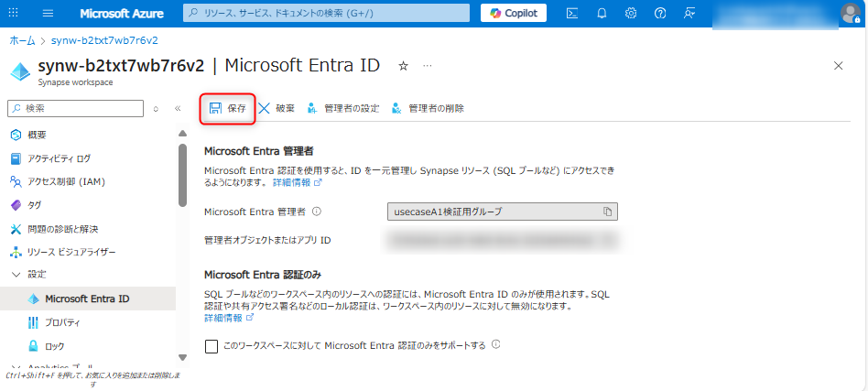Click the Microsoft Azure home logo
Screen dimensions: 868x391
coord(122,14)
